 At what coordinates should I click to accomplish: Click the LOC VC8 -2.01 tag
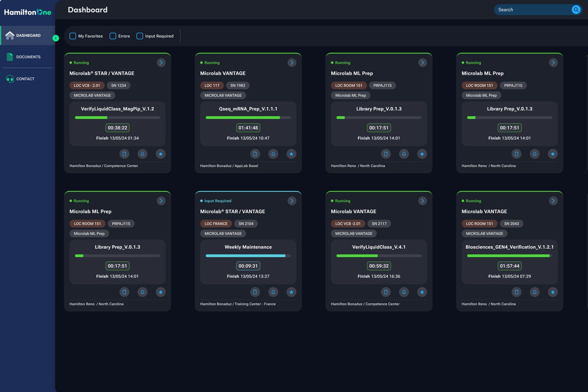[x=348, y=224]
